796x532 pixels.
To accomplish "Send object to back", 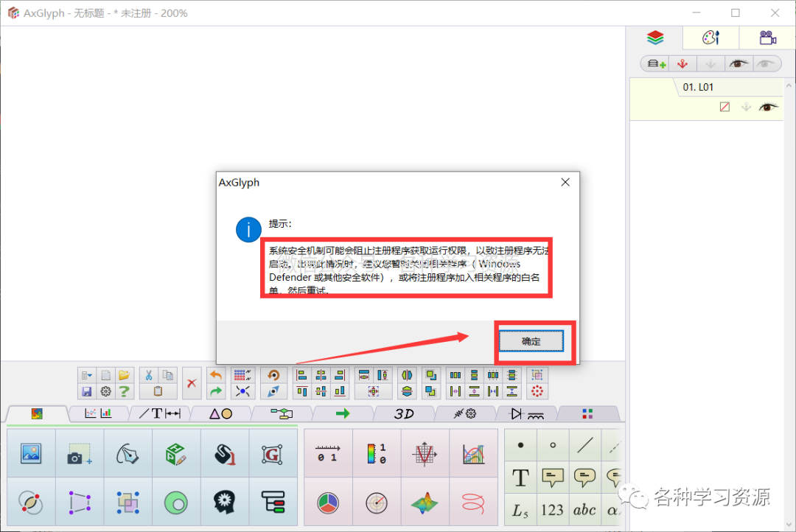I will pyautogui.click(x=430, y=391).
